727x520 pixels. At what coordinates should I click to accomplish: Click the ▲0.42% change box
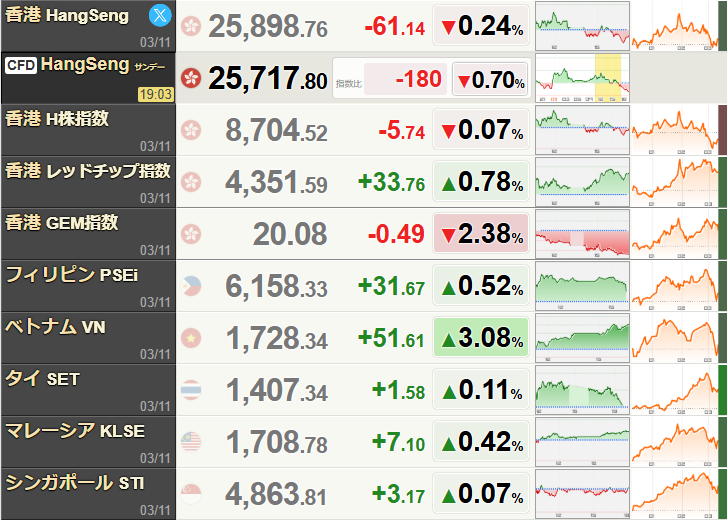coord(481,442)
